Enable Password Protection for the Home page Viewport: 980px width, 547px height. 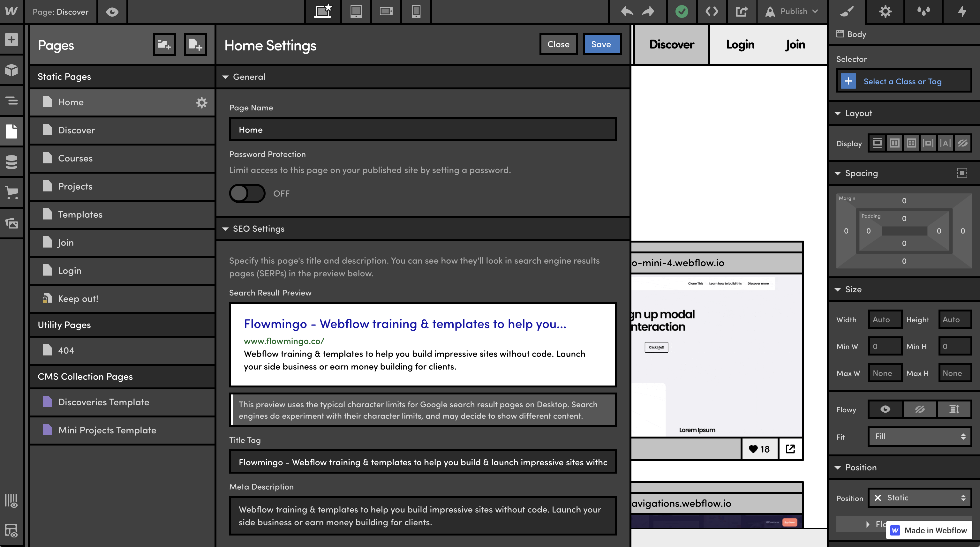247,193
